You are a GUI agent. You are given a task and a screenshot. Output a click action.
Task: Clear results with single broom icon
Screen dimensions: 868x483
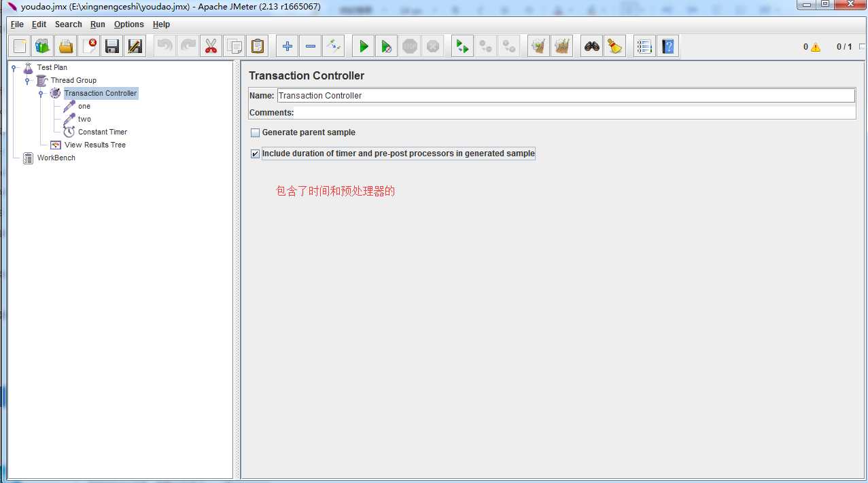pos(538,46)
